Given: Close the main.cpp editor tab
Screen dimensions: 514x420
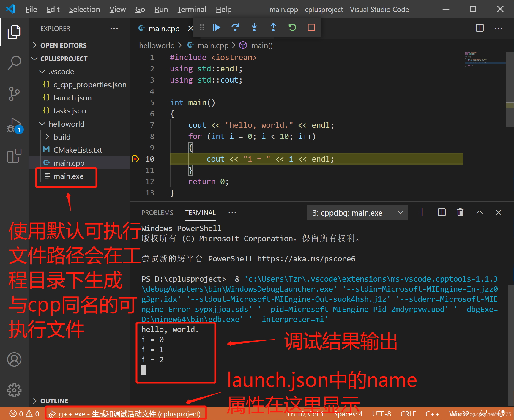Looking at the screenshot, I should click(x=190, y=29).
